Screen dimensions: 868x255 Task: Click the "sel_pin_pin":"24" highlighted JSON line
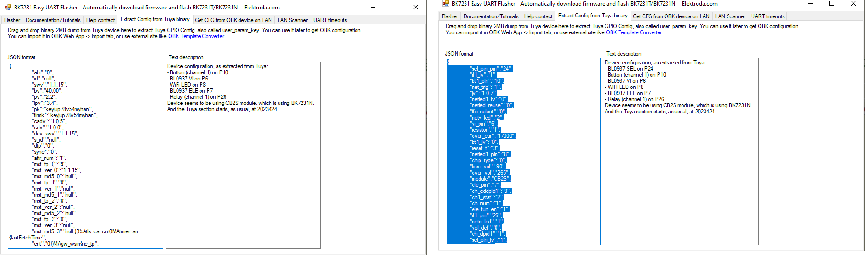click(x=491, y=69)
